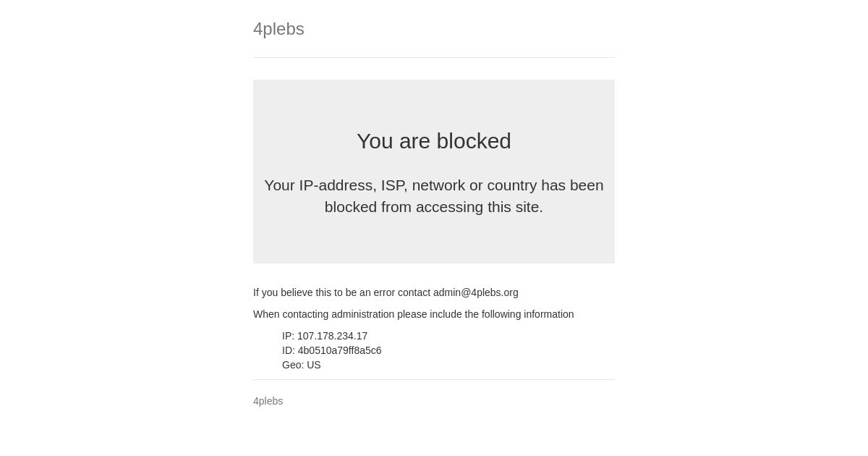Click the "Geo:" label
The width and height of the screenshot is (868, 456).
click(293, 365)
